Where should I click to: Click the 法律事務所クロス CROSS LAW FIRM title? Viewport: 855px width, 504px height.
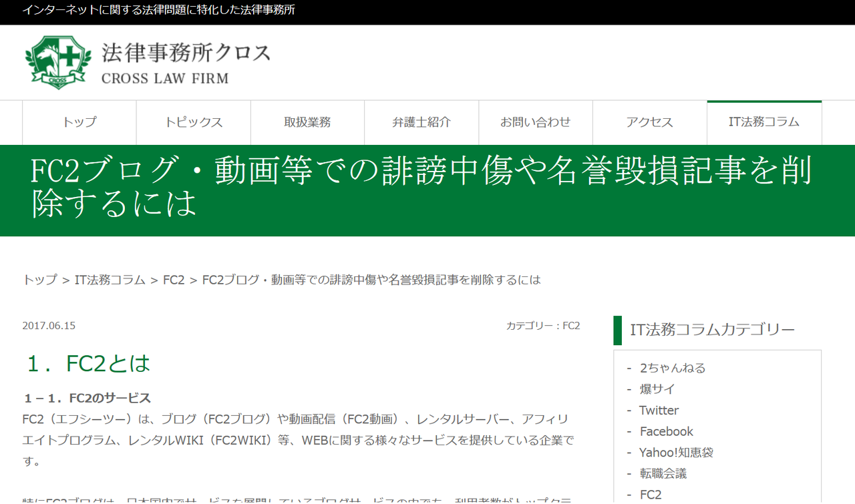point(186,64)
